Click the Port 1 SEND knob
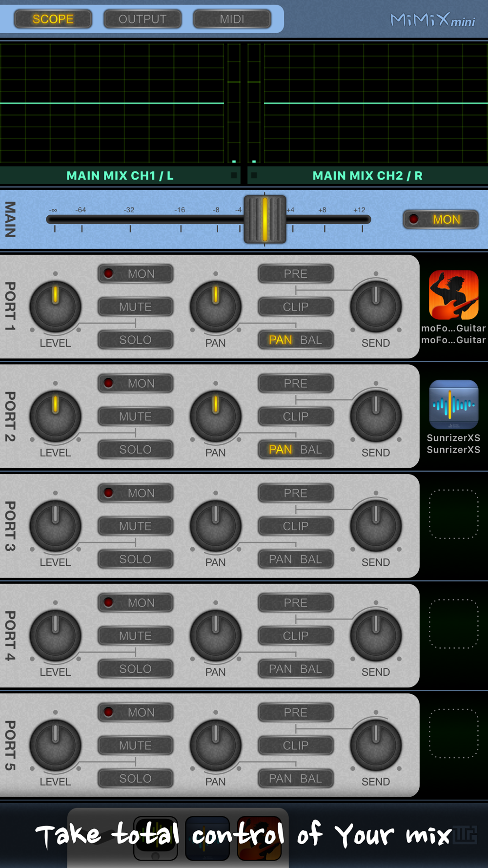 376,307
